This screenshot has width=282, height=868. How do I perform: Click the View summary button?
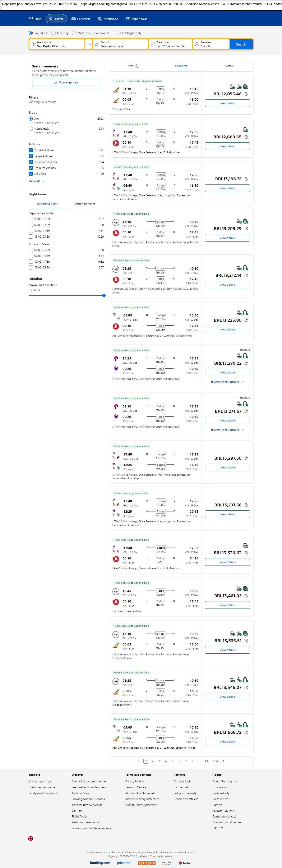66,82
